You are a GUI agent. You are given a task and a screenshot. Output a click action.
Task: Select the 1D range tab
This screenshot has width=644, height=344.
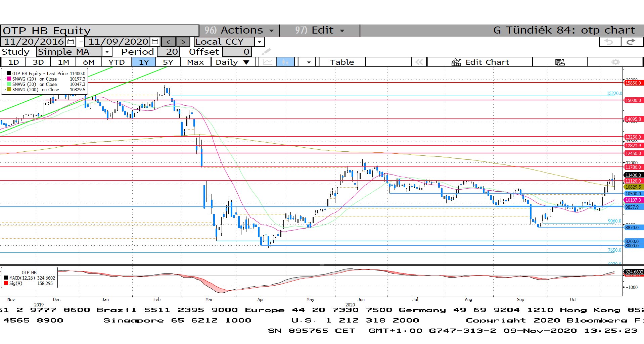coord(13,62)
